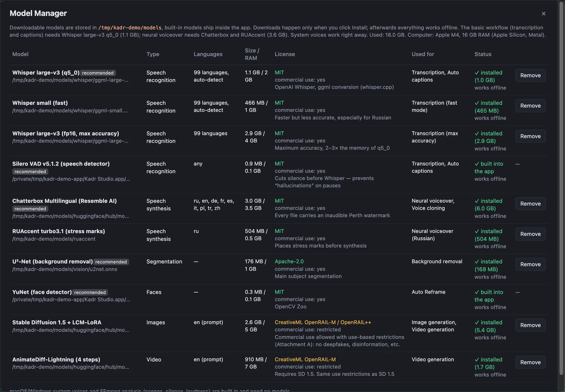Click built into the app status for Silero VAD
This screenshot has height=392, width=565.
coord(489,168)
